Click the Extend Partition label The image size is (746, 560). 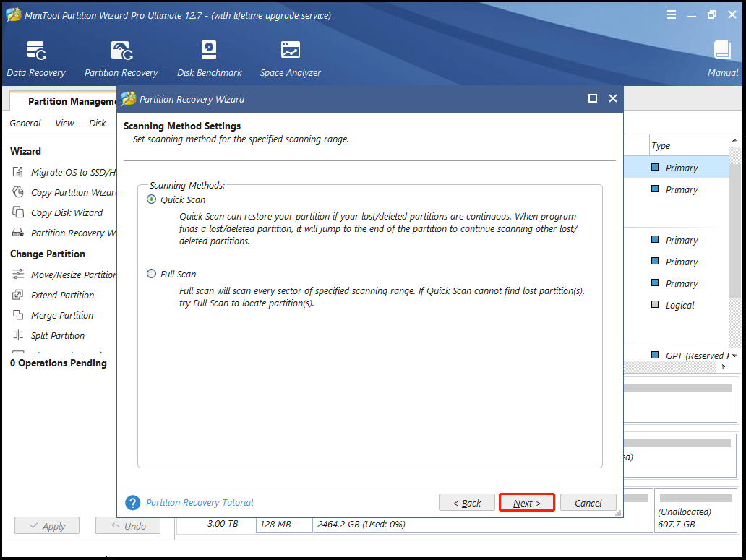[63, 295]
